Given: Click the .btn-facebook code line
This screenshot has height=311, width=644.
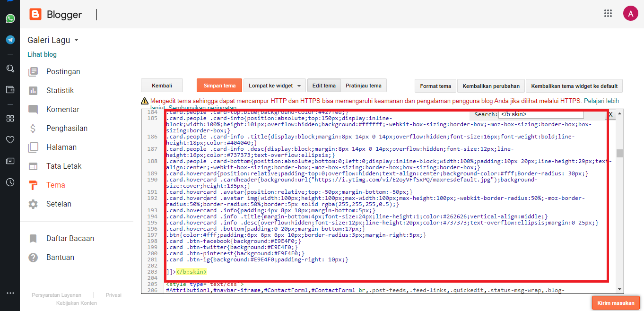Looking at the screenshot, I should (234, 241).
